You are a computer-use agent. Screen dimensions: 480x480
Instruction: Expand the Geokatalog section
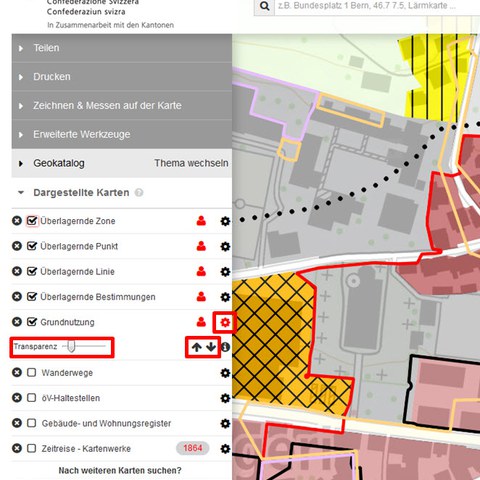click(x=59, y=163)
